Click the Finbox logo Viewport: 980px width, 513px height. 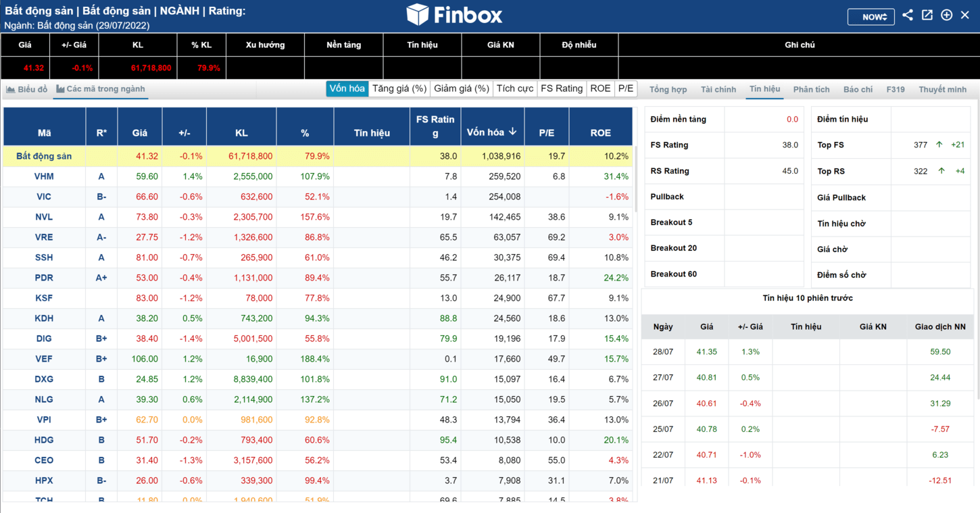tap(454, 15)
